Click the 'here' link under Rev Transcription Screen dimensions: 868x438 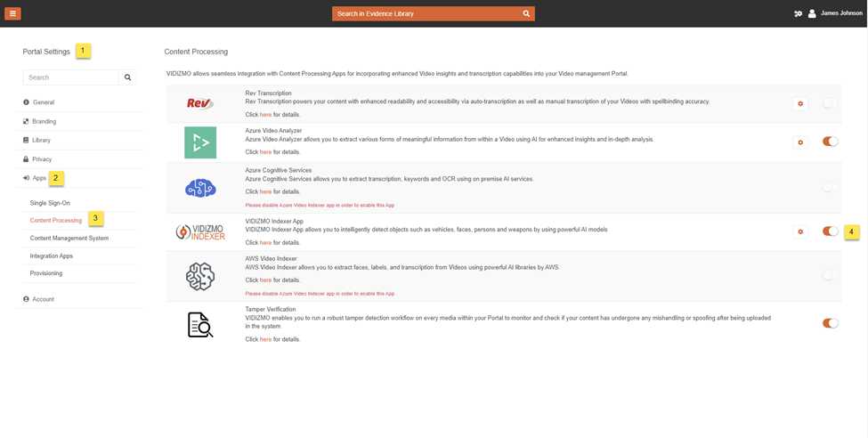(265, 115)
